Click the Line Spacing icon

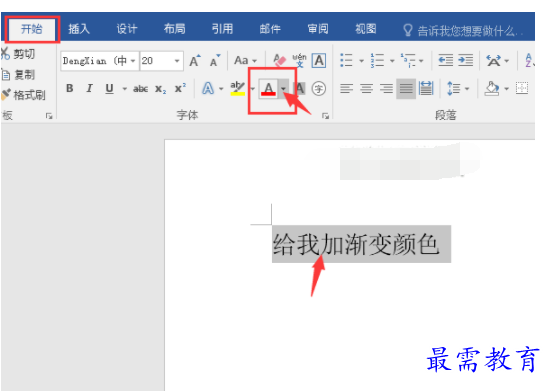[454, 88]
